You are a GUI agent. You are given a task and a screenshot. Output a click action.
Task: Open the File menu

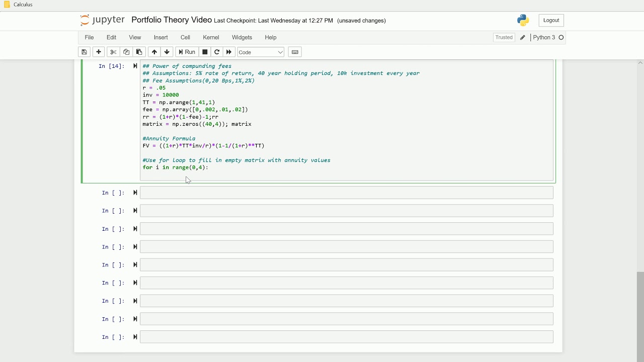[x=89, y=38]
